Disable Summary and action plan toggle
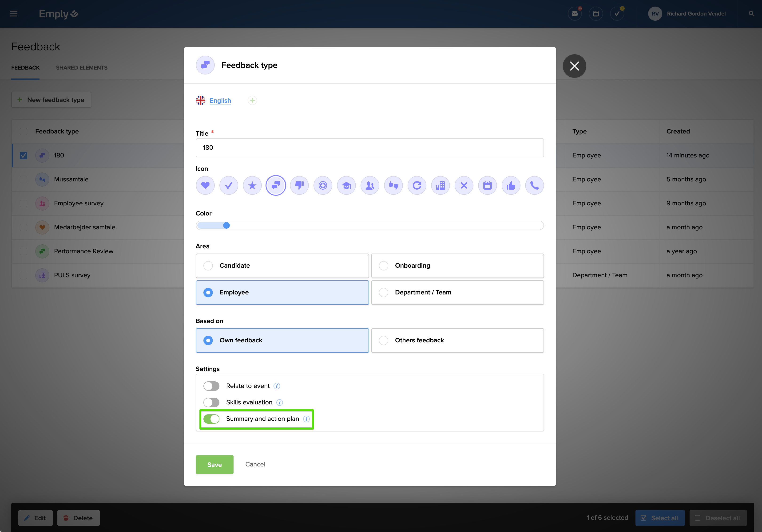The image size is (762, 532). coord(211,419)
